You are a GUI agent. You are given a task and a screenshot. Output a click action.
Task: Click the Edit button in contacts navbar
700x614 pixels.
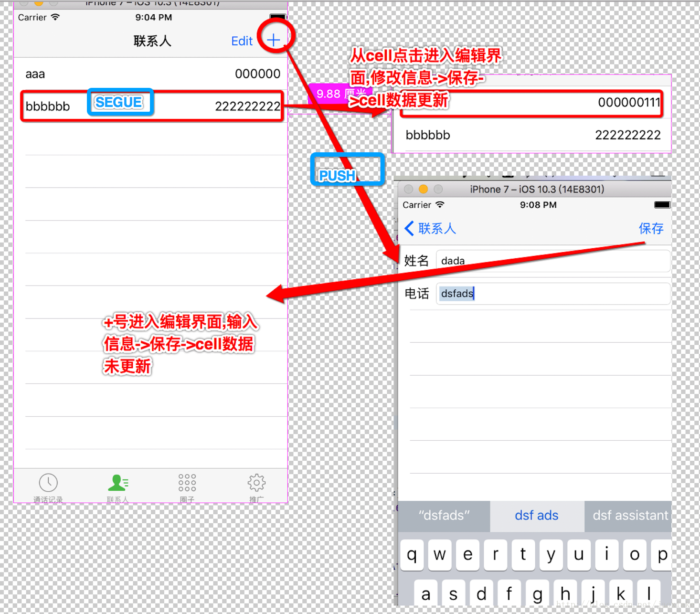coord(242,41)
